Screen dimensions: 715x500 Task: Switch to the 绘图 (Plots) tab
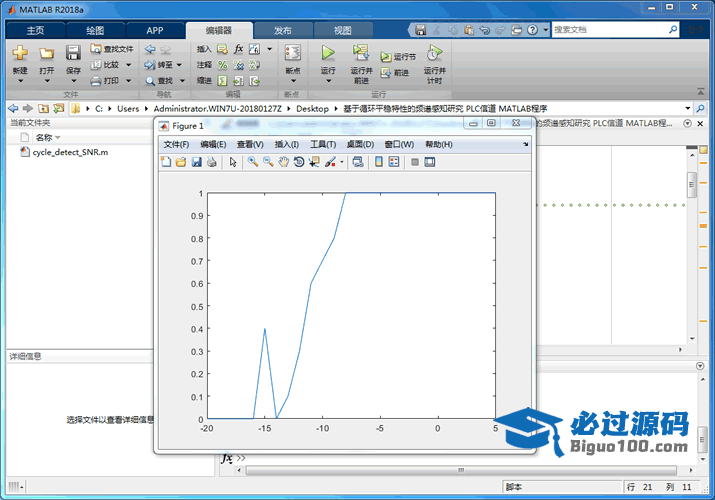[x=95, y=31]
